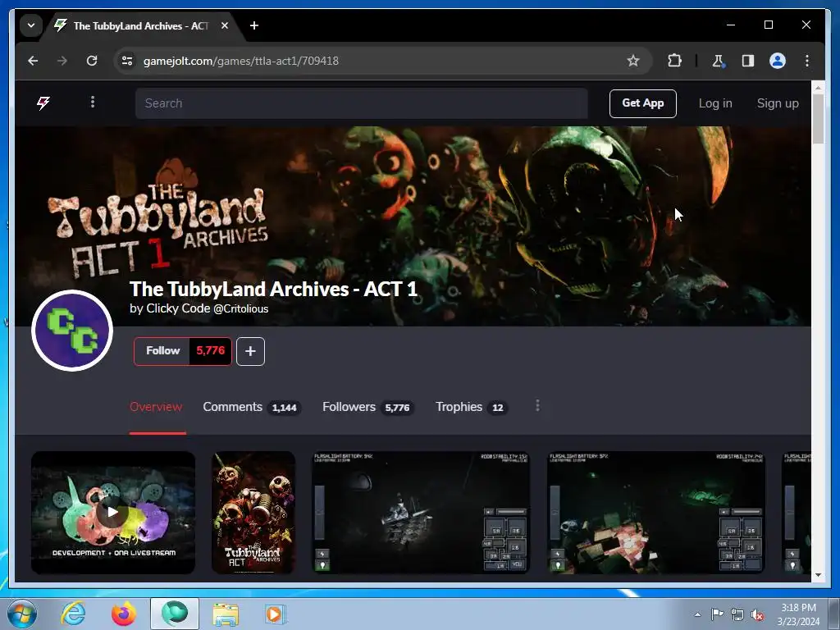Launch Firefox from the taskbar
Image resolution: width=840 pixels, height=630 pixels.
tap(124, 614)
